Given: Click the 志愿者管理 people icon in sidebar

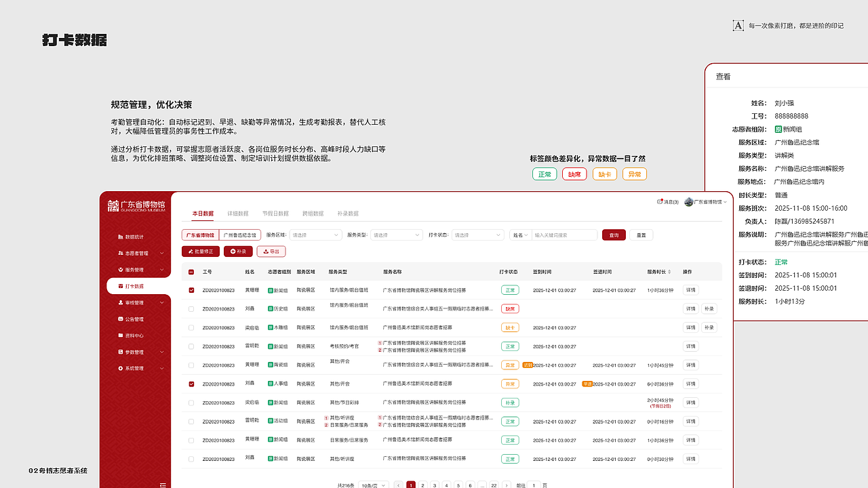Looking at the screenshot, I should click(x=121, y=253).
